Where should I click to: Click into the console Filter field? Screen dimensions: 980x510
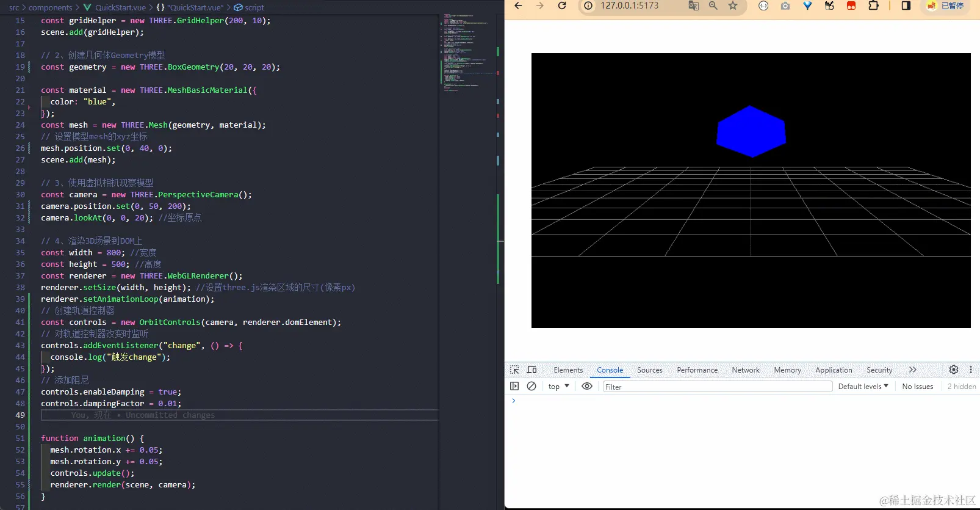(x=717, y=387)
